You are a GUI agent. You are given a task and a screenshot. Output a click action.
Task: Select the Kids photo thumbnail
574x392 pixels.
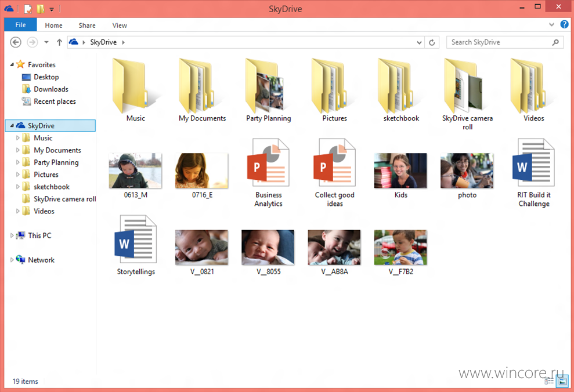(400, 170)
